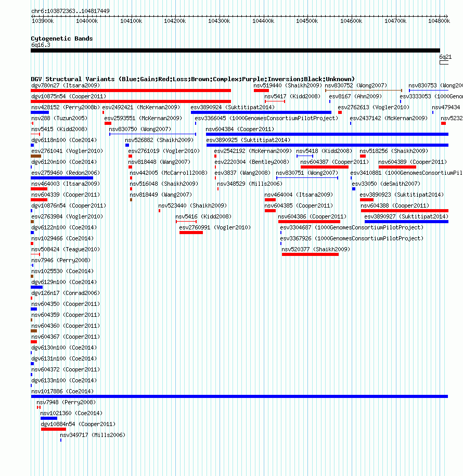The image size is (463, 476).
Task: Select nsv526882 (Shaikh2009) label
Action: click(159, 140)
